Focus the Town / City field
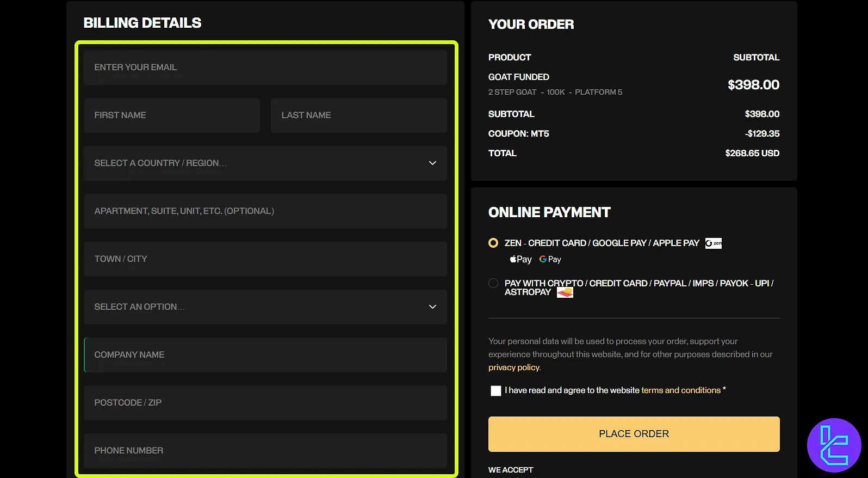The height and width of the screenshot is (478, 868). [265, 259]
